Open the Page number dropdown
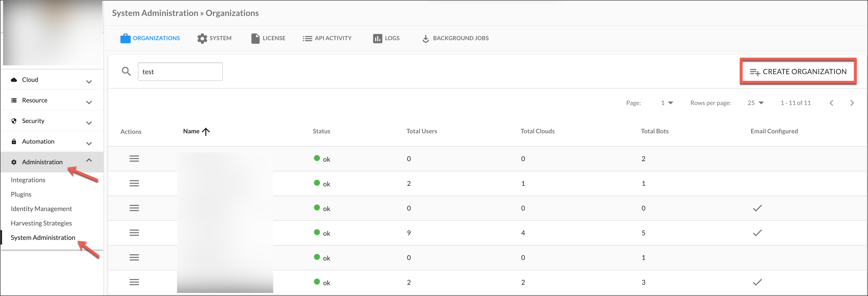 (x=667, y=103)
